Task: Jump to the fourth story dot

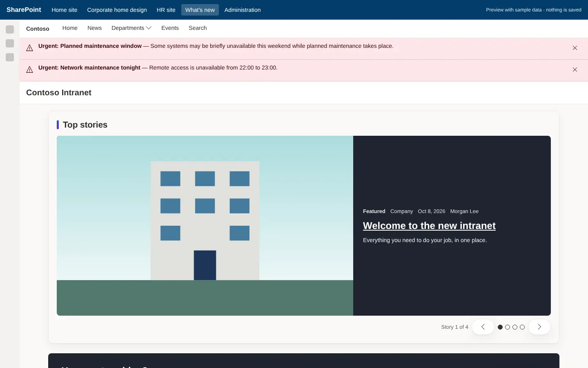Action: tap(522, 327)
